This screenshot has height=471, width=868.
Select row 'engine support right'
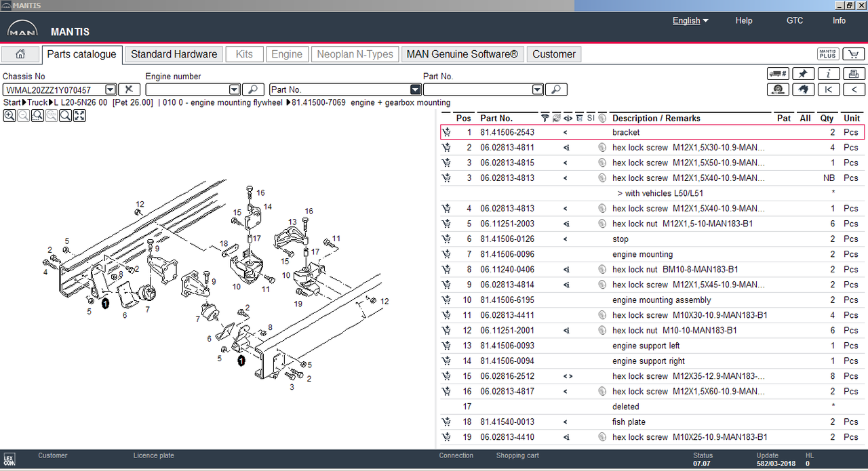pos(652,361)
